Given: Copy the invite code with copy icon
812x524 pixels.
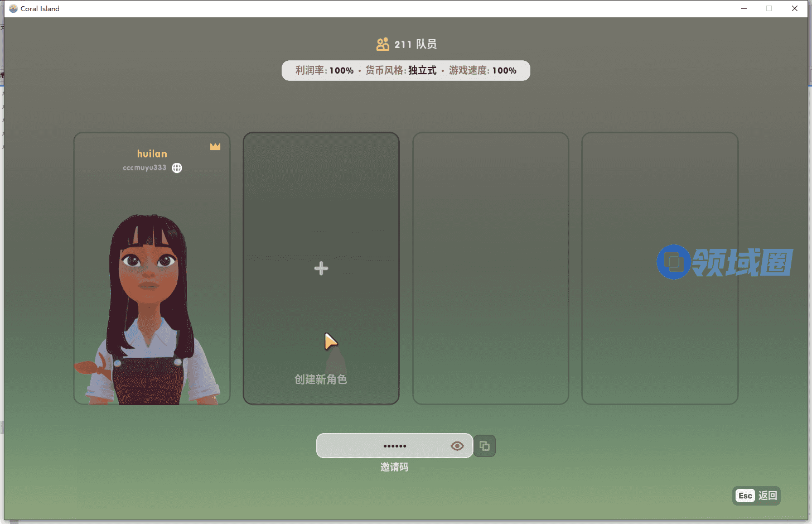Looking at the screenshot, I should 485,446.
